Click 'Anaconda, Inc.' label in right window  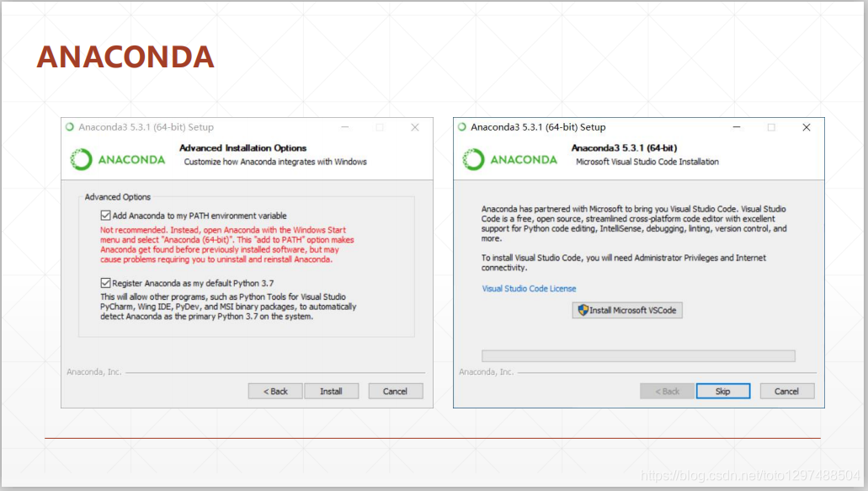tap(486, 372)
